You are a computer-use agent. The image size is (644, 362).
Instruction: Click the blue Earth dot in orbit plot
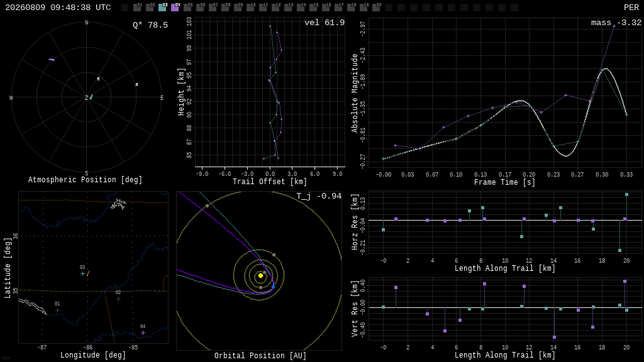[273, 287]
